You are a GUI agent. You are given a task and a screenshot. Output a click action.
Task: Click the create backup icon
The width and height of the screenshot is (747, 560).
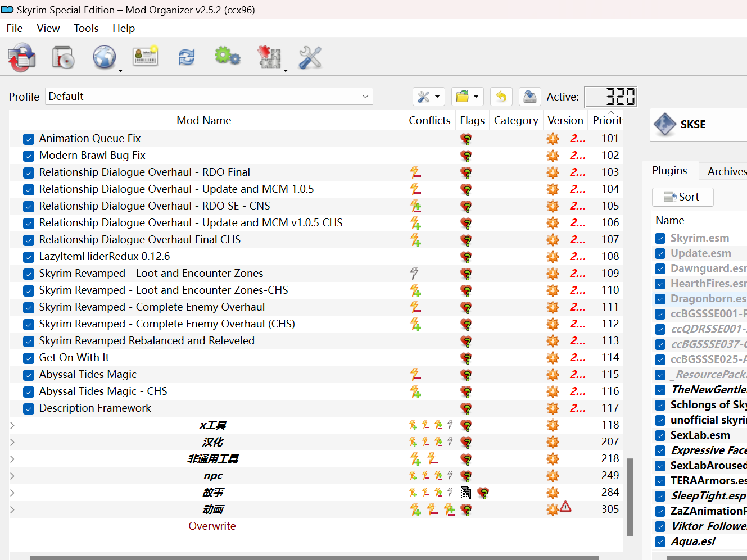(529, 97)
